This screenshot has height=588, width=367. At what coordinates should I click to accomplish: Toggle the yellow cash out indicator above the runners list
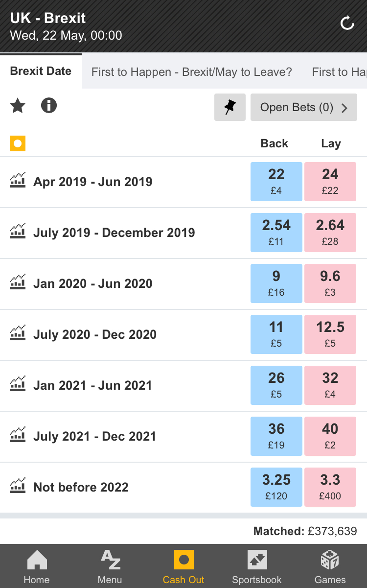18,143
